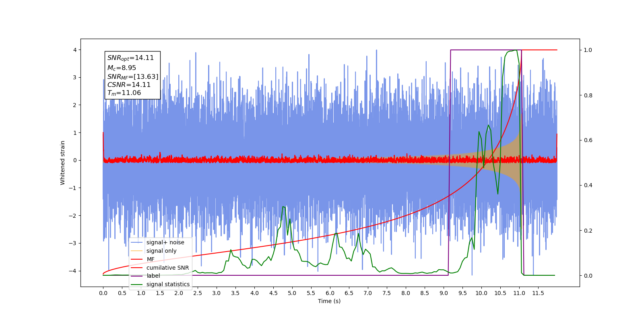This screenshot has width=644, height=322.
Task: Click the 8.5 tick on the time axis
Action: tap(425, 293)
